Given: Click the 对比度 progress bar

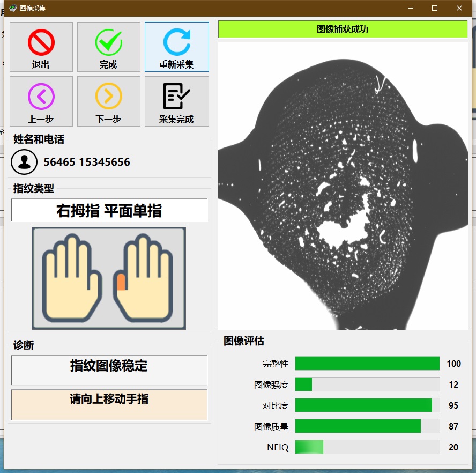Looking at the screenshot, I should coord(367,405).
